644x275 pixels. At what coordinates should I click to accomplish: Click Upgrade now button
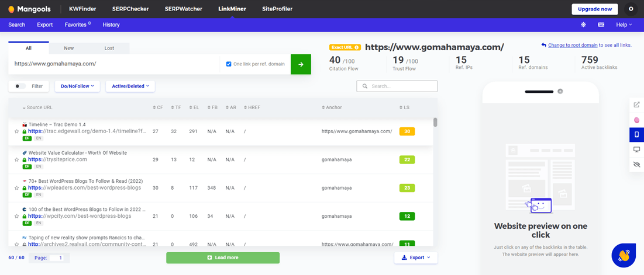pos(595,9)
